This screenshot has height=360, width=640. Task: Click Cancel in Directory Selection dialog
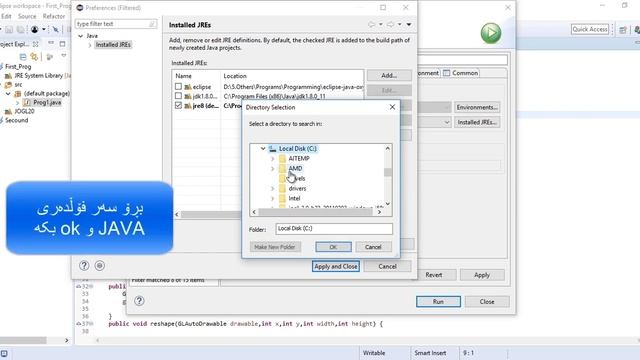pos(373,247)
